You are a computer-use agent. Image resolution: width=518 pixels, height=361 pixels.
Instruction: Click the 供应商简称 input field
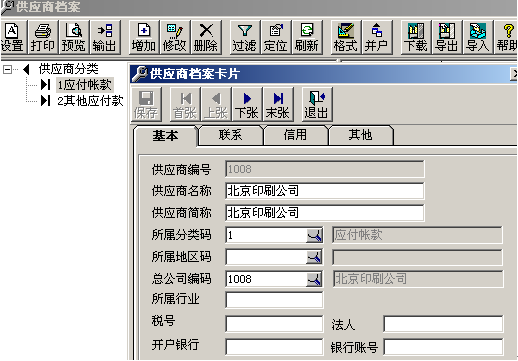click(325, 213)
